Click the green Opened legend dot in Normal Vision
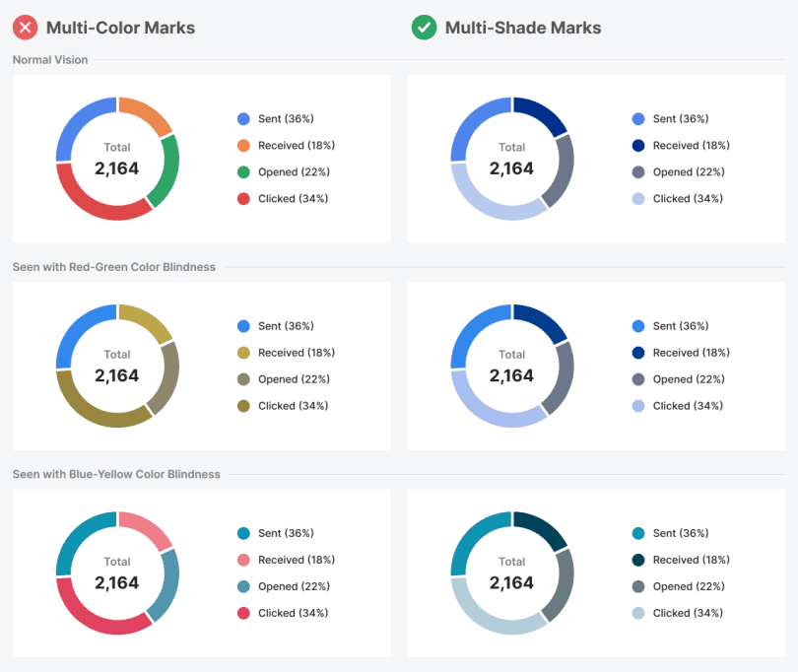Screen dimensions: 798x672 tap(243, 172)
